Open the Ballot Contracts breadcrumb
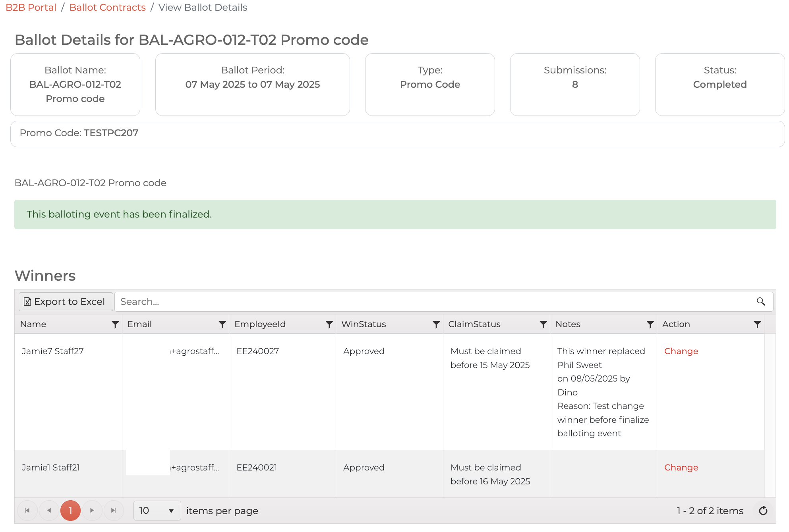 (107, 8)
